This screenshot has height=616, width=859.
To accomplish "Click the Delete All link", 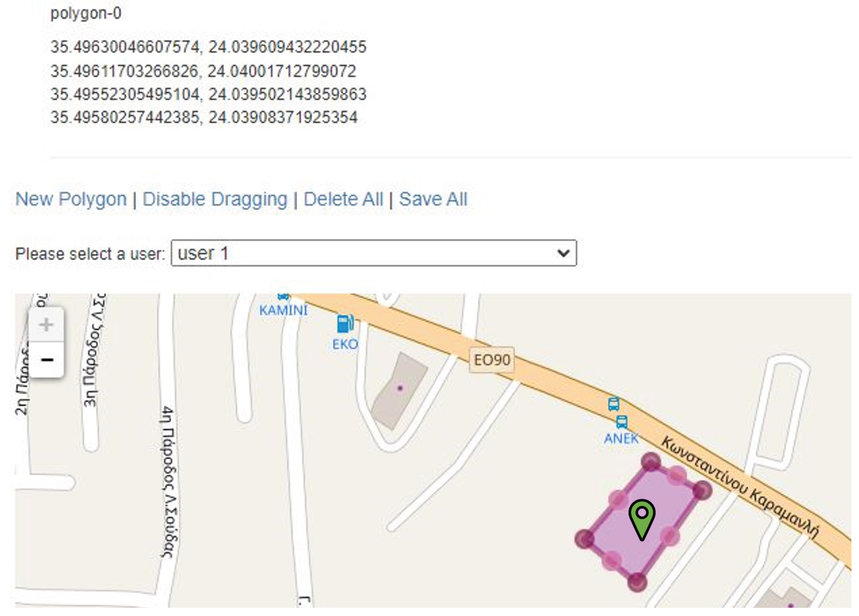I will click(343, 199).
